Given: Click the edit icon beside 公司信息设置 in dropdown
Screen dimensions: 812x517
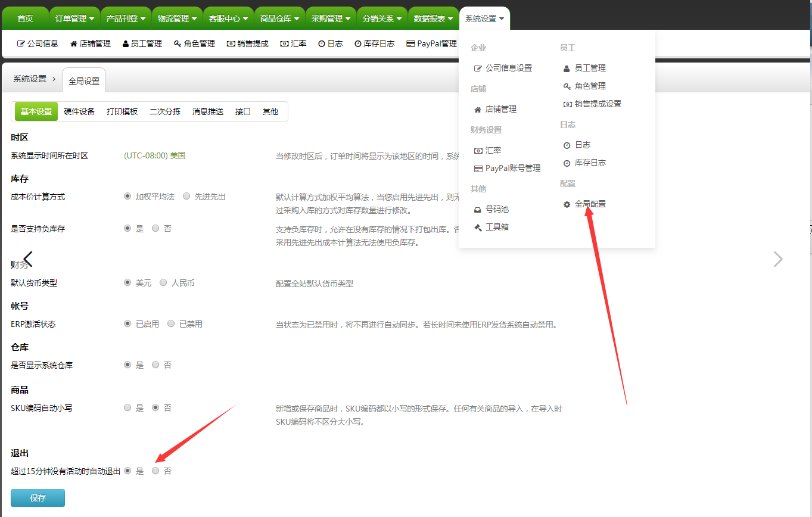Looking at the screenshot, I should pos(477,68).
